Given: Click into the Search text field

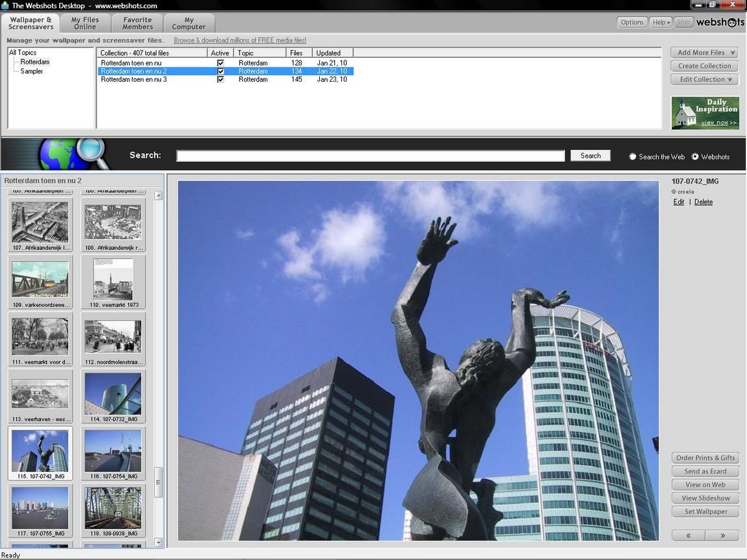Looking at the screenshot, I should pos(370,156).
